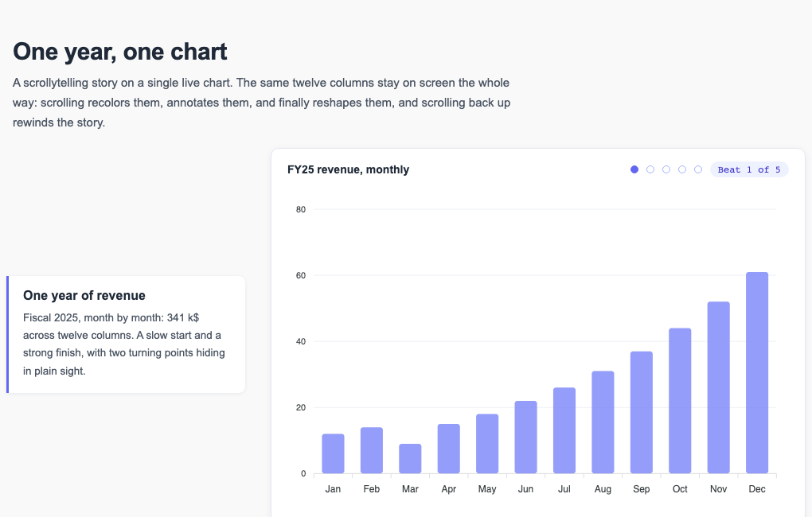
Task: Select the February bar in the chart
Action: click(371, 450)
